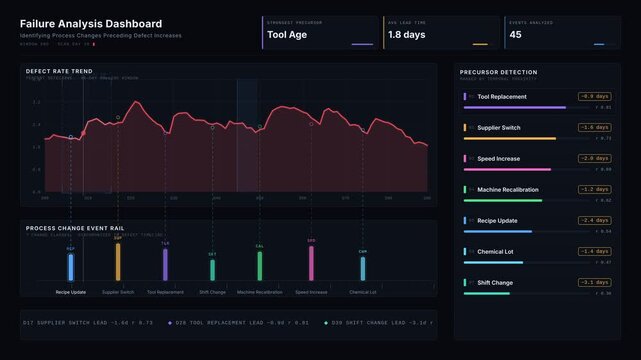Click the shaded analysis window in the trend chart
Screen dimensions: 641x360
coord(247,135)
